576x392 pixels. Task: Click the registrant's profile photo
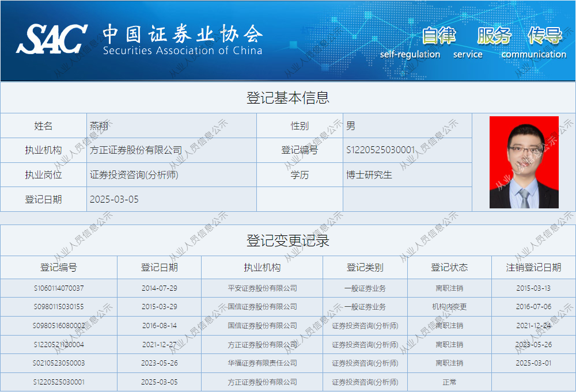524,162
